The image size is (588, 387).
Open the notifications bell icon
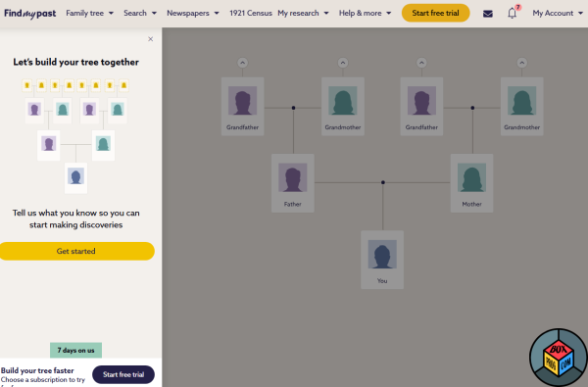[512, 14]
